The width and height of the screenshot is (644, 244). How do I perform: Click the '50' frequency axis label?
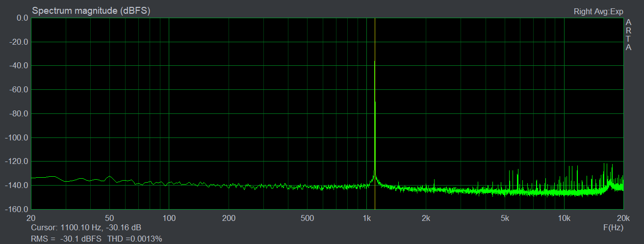(110, 218)
